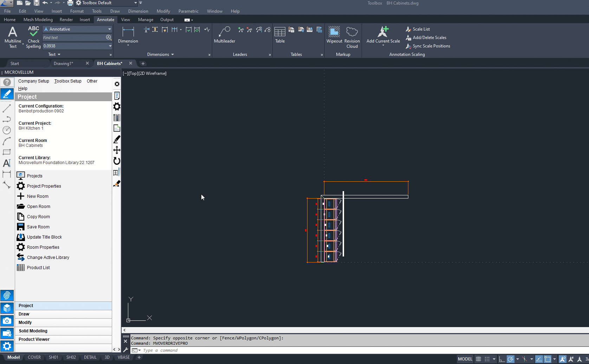
Task: Click the New Room button
Action: (x=38, y=196)
